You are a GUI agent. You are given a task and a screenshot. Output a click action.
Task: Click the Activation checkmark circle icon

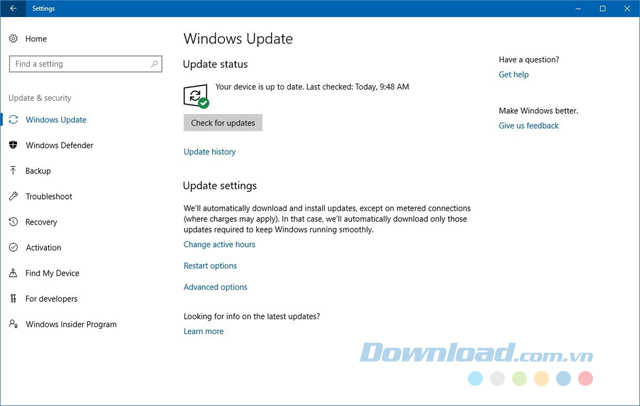click(x=13, y=247)
